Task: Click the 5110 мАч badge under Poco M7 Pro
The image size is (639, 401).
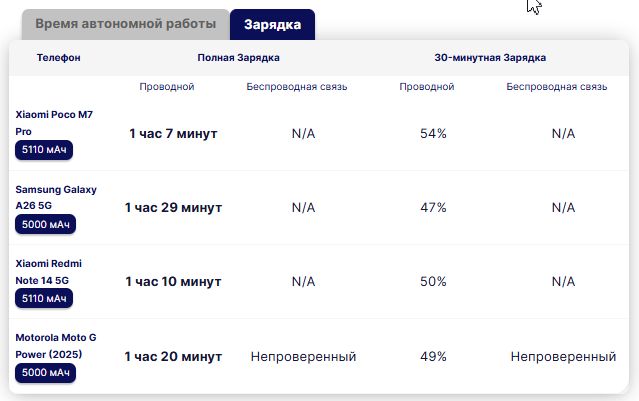Action: [x=44, y=150]
